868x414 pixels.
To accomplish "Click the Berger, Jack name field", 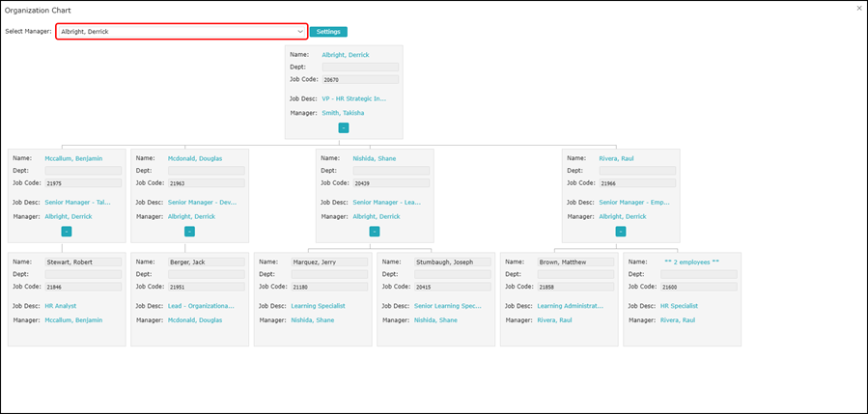I will (x=206, y=262).
